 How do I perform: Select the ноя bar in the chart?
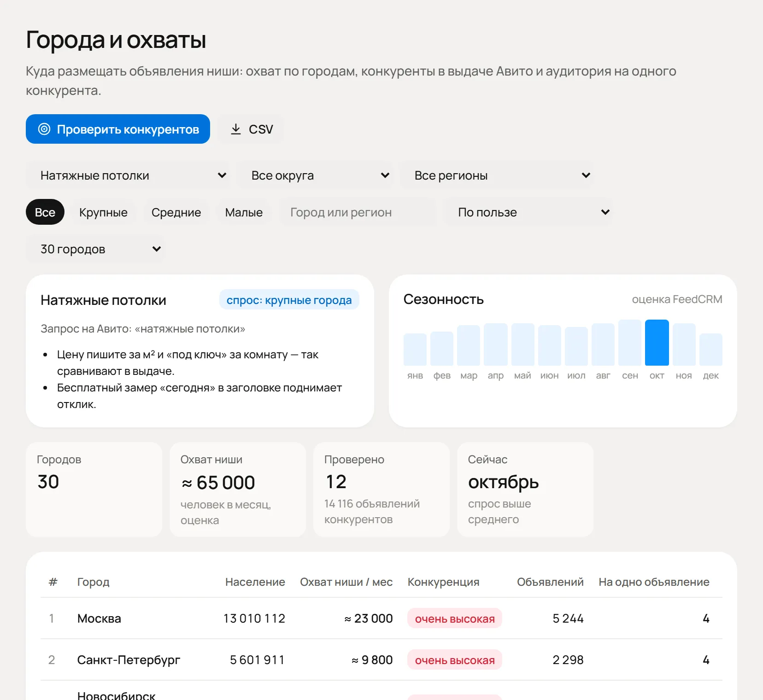tap(684, 344)
